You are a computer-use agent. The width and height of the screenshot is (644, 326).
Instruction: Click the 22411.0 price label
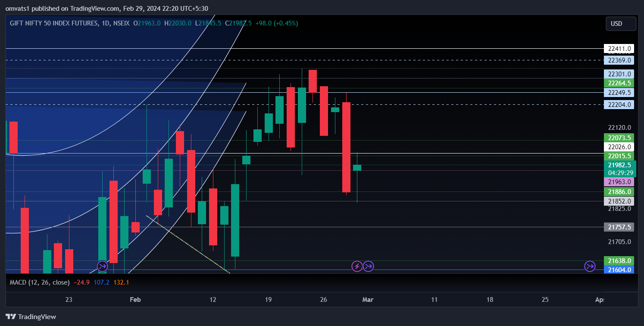pyautogui.click(x=619, y=49)
